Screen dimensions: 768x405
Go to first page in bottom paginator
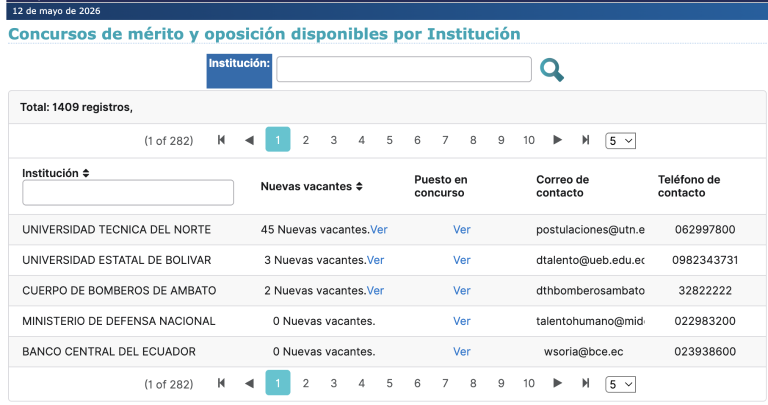221,383
